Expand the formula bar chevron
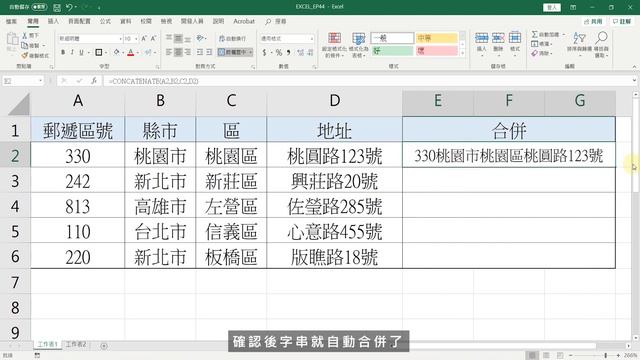The image size is (640, 360). [634, 81]
